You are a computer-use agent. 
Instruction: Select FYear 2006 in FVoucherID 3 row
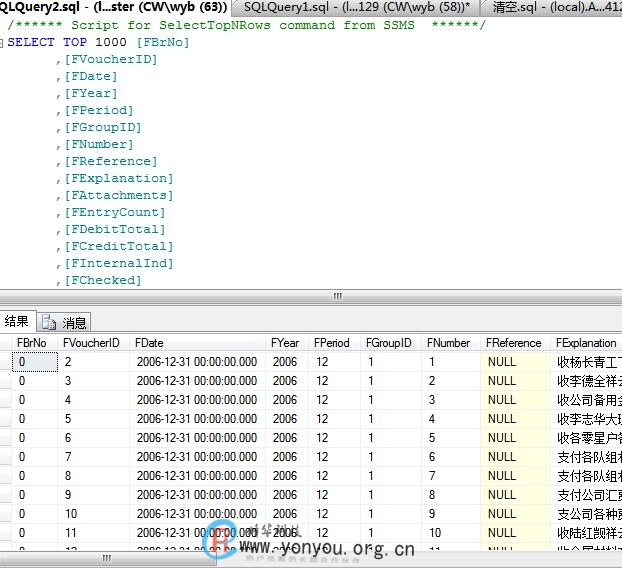click(287, 381)
